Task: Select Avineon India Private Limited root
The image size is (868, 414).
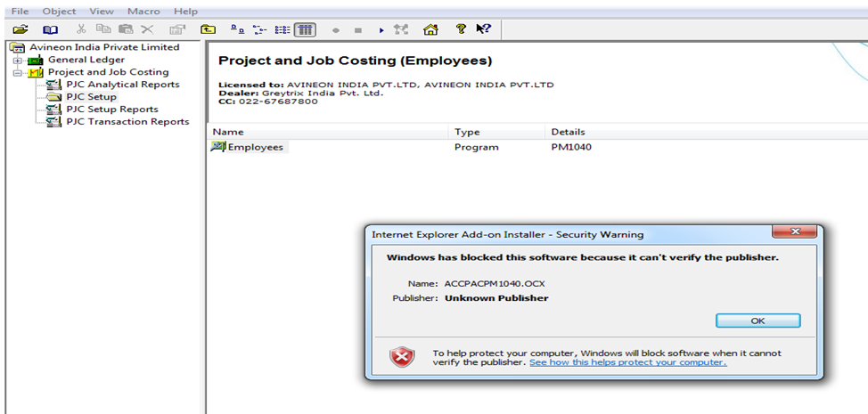Action: (104, 47)
